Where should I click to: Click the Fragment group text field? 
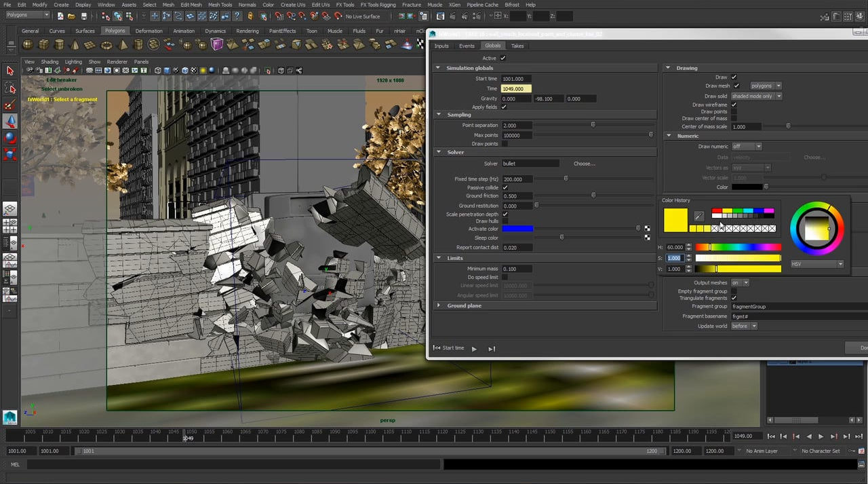coord(799,307)
